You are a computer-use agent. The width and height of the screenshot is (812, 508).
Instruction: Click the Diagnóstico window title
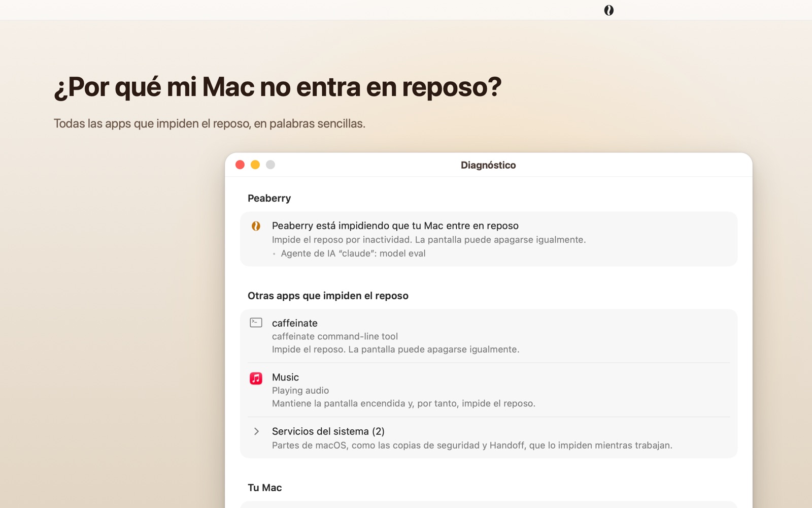(x=488, y=165)
